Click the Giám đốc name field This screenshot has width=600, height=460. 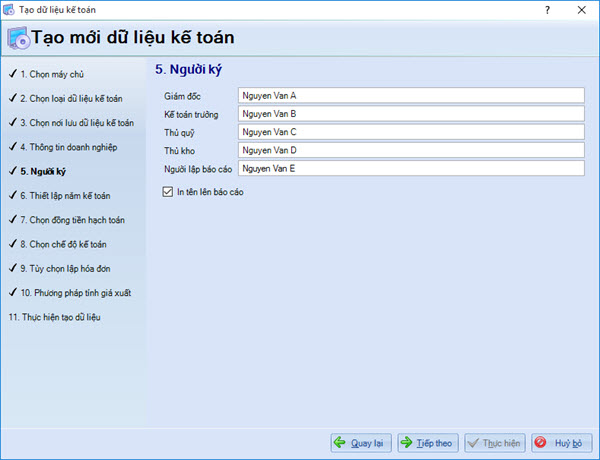410,96
